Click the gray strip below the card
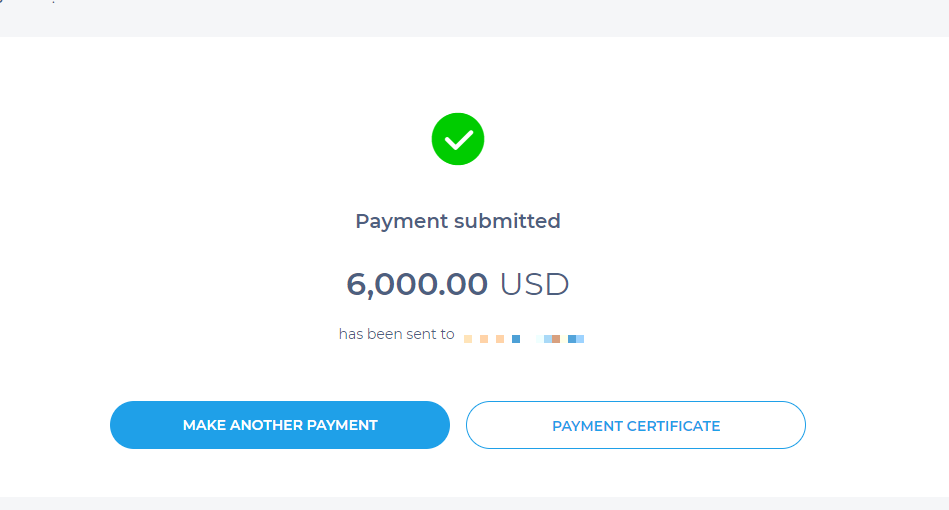This screenshot has height=510, width=949. (x=474, y=503)
